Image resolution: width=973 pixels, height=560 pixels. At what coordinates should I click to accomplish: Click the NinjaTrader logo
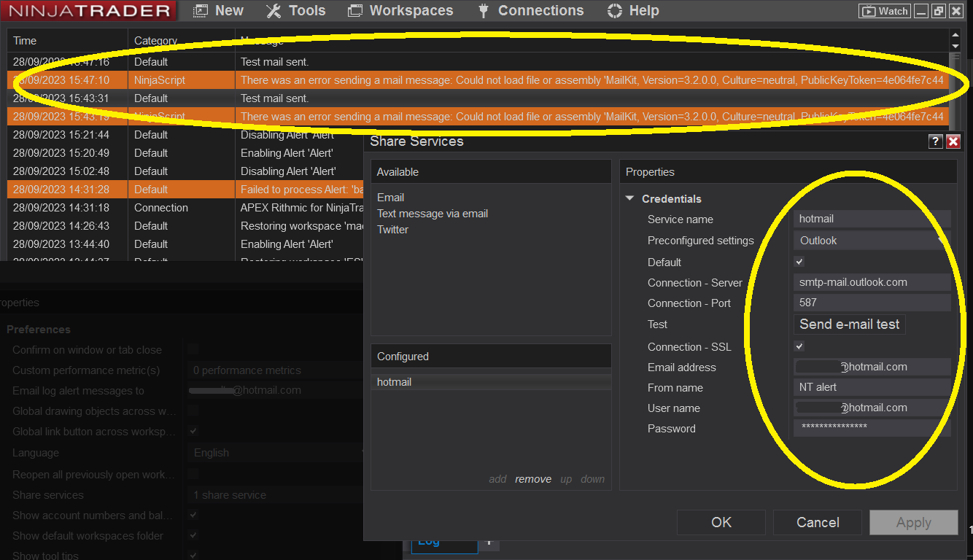pyautogui.click(x=88, y=11)
